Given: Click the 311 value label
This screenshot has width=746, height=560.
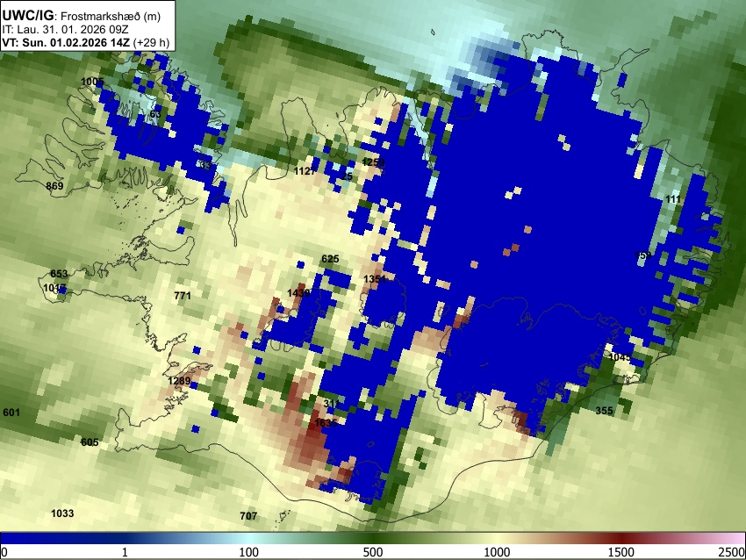Looking at the screenshot, I should 332,404.
